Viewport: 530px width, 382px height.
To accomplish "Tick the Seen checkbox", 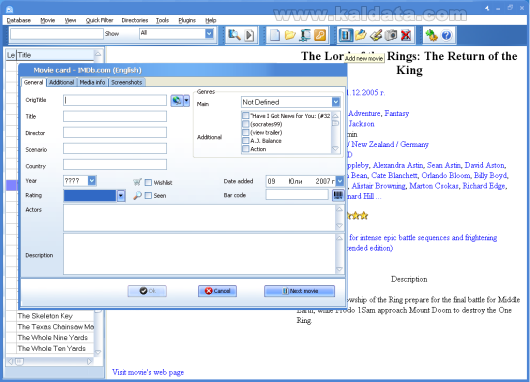I will point(148,195).
